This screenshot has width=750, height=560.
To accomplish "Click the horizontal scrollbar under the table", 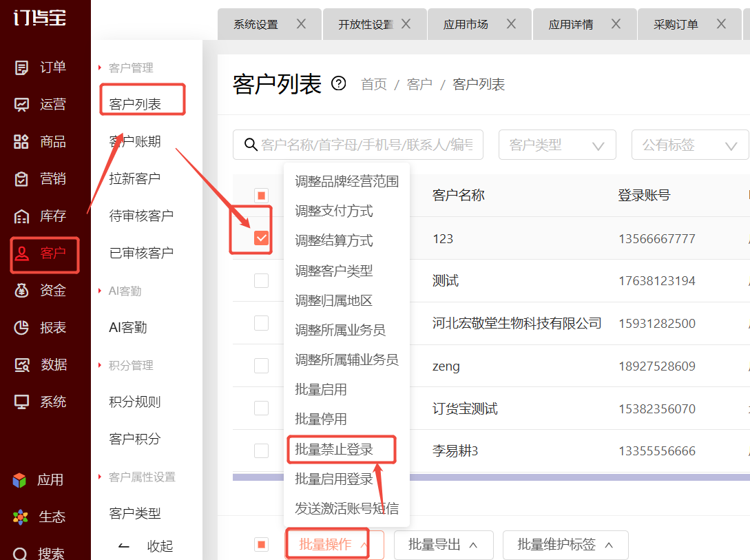I will [x=491, y=477].
